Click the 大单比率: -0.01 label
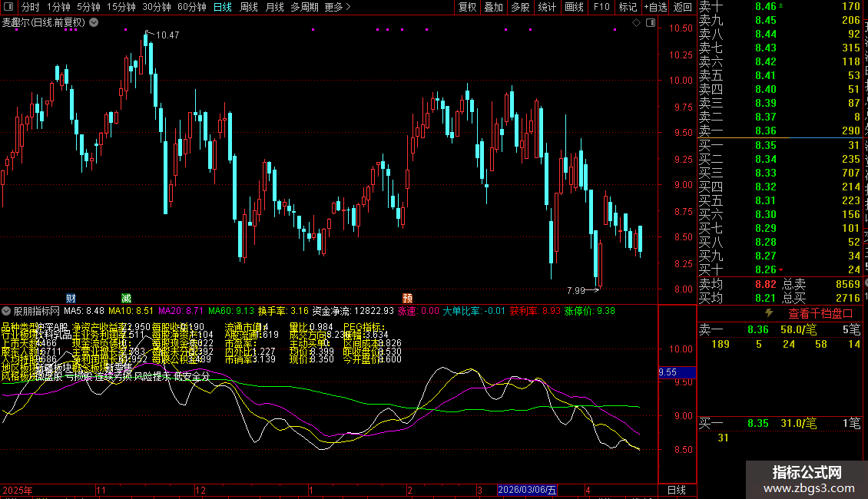Image resolution: width=868 pixels, height=499 pixels. [x=474, y=311]
